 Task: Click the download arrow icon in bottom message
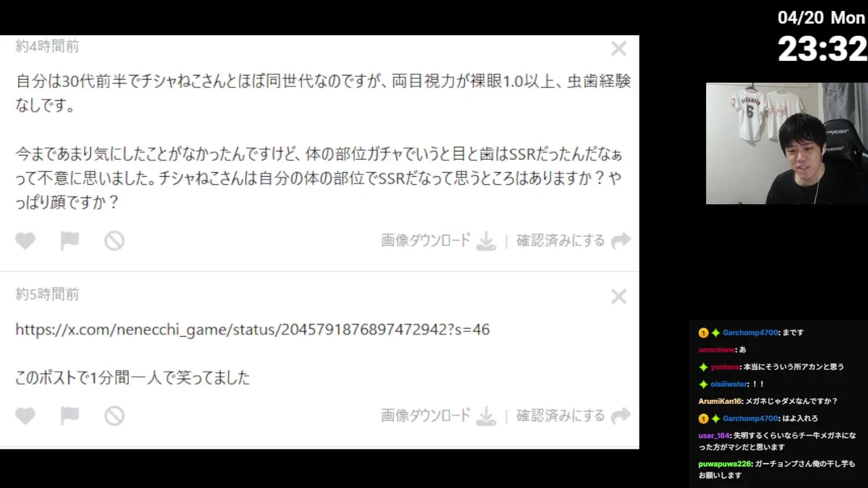point(486,415)
